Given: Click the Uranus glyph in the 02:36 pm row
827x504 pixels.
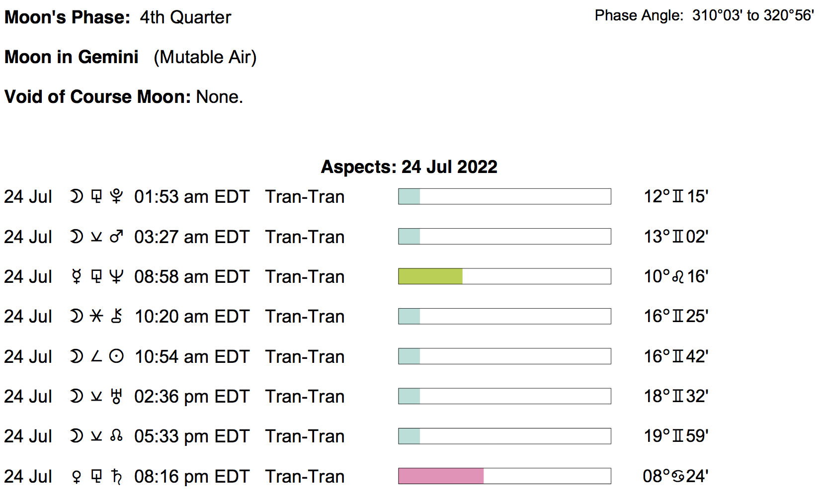Looking at the screenshot, I should point(116,396).
